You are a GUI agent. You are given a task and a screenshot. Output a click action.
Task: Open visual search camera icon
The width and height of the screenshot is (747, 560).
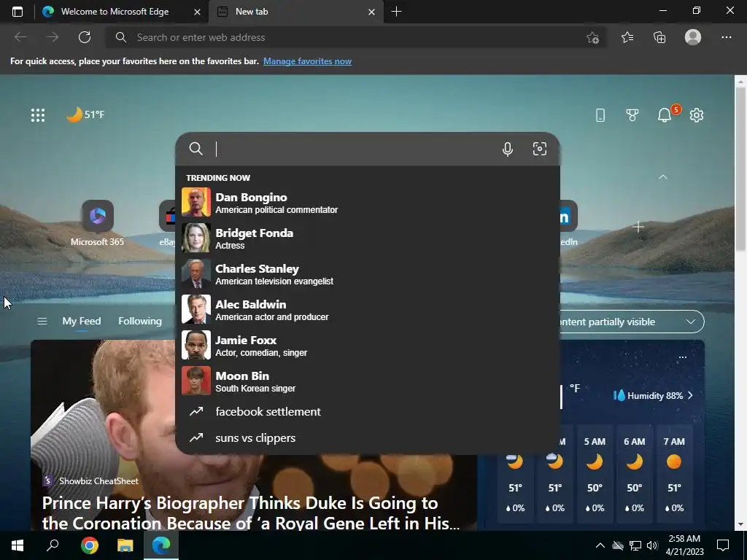pyautogui.click(x=539, y=149)
